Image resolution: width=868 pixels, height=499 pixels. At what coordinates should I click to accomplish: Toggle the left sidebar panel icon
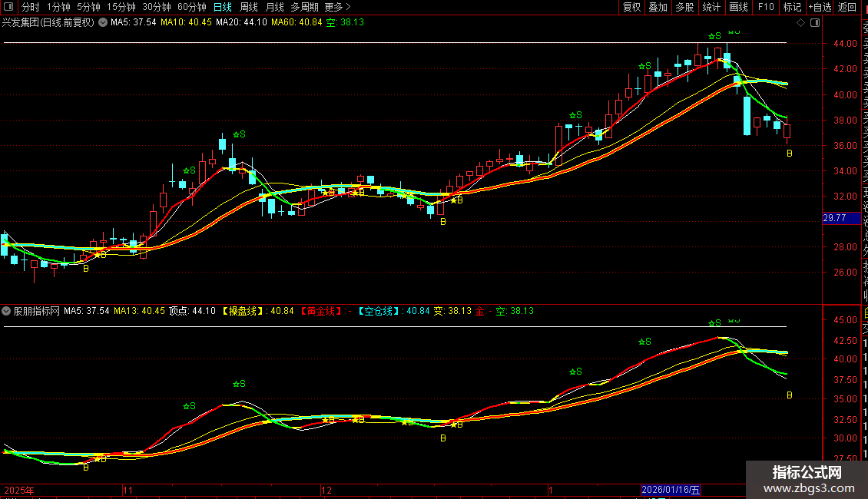[8, 7]
